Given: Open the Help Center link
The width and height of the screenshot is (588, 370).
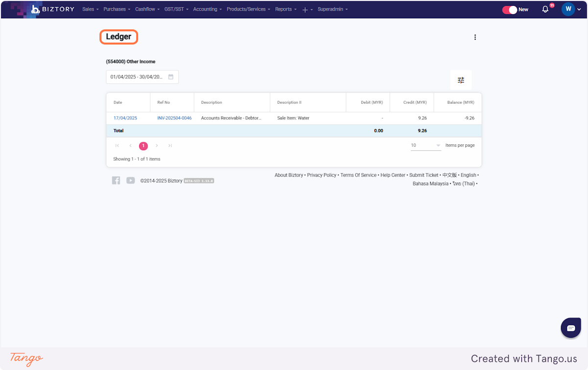Looking at the screenshot, I should pyautogui.click(x=393, y=175).
